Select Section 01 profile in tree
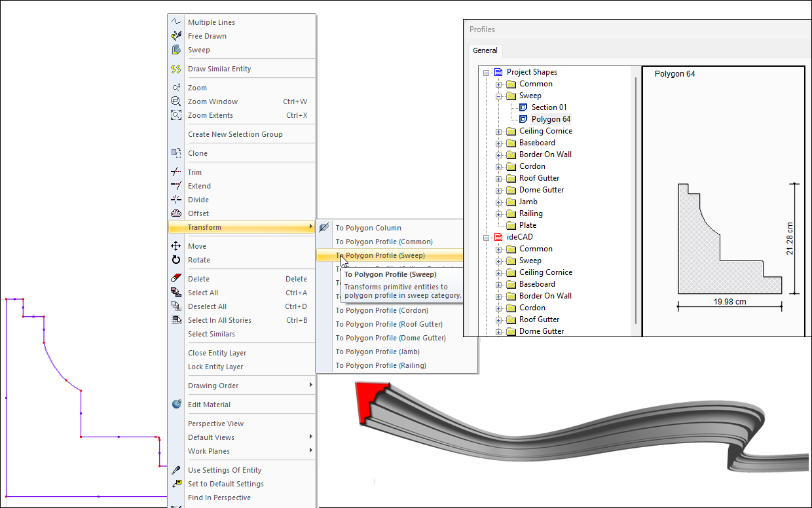812x508 pixels. click(x=549, y=107)
